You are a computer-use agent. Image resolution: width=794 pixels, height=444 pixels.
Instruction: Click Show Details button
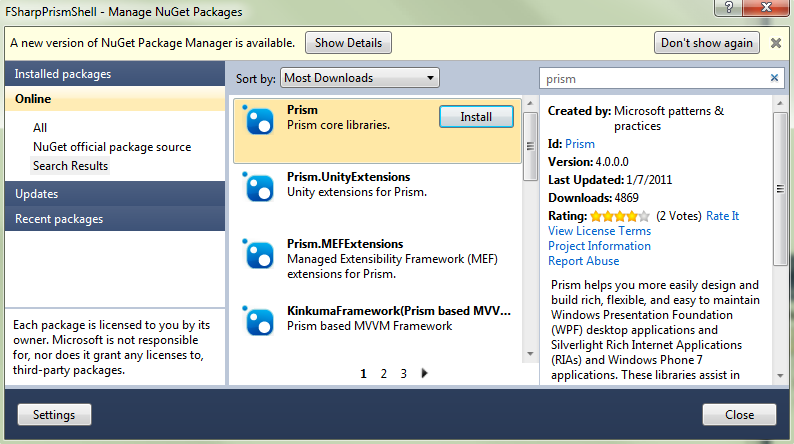348,43
